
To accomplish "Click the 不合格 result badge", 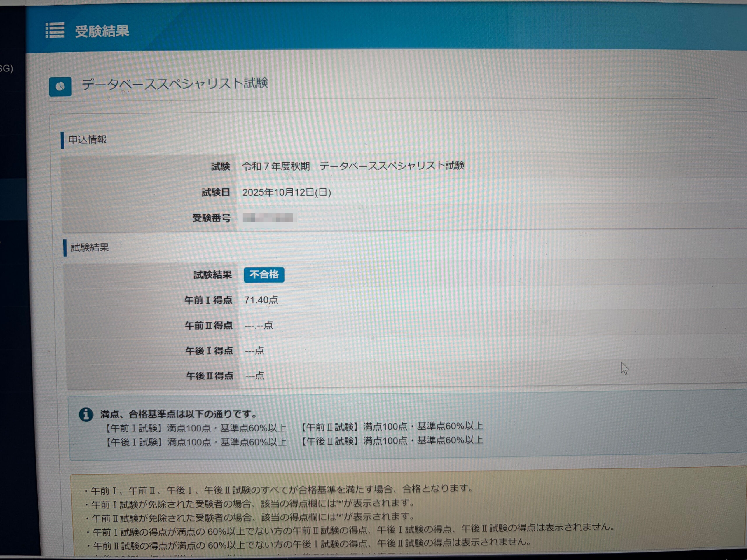I will [264, 274].
